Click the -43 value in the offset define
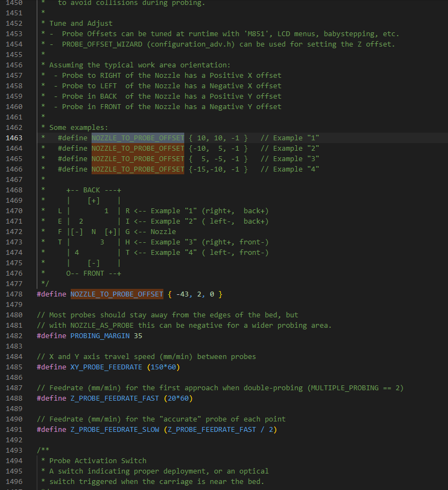This screenshot has width=448, height=490. [x=183, y=294]
